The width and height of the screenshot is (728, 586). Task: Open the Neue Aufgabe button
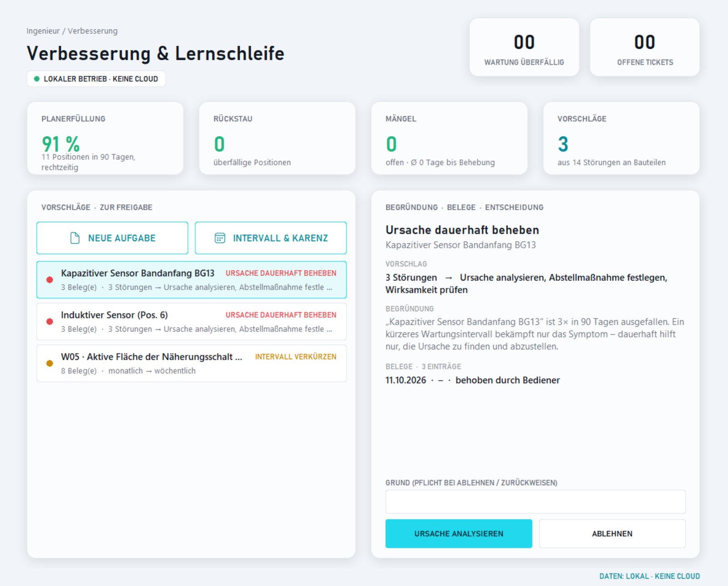pyautogui.click(x=112, y=238)
